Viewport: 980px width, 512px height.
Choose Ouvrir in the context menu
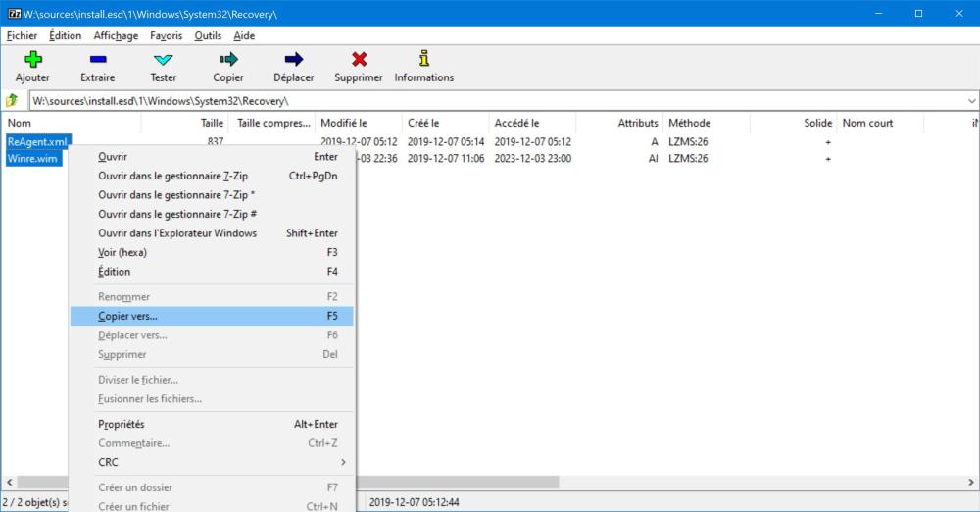click(x=212, y=157)
